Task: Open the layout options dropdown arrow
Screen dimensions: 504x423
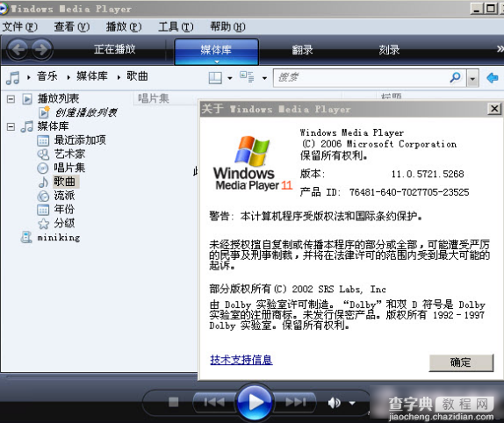Action: coord(230,78)
